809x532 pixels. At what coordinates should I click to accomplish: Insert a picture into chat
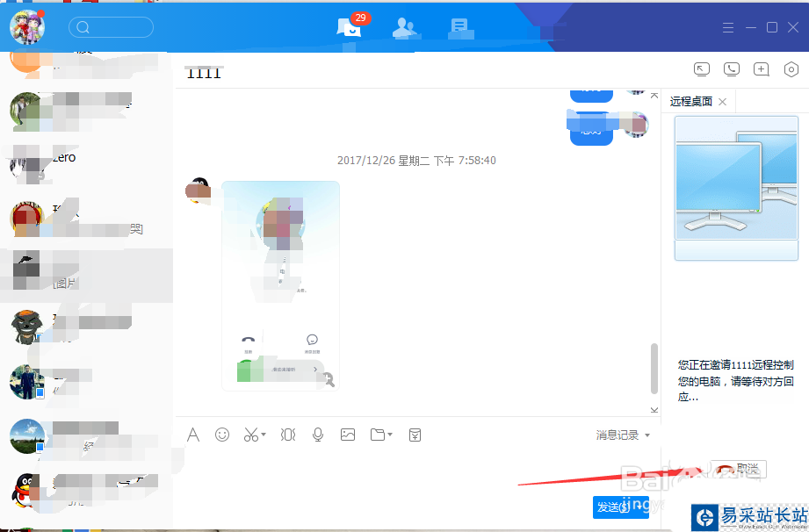point(348,435)
